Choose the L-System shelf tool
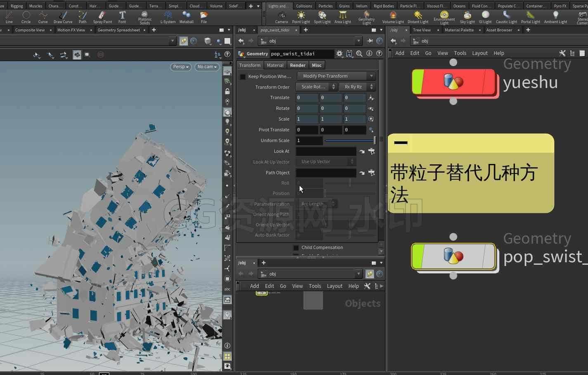The height and width of the screenshot is (375, 588). pos(168,17)
